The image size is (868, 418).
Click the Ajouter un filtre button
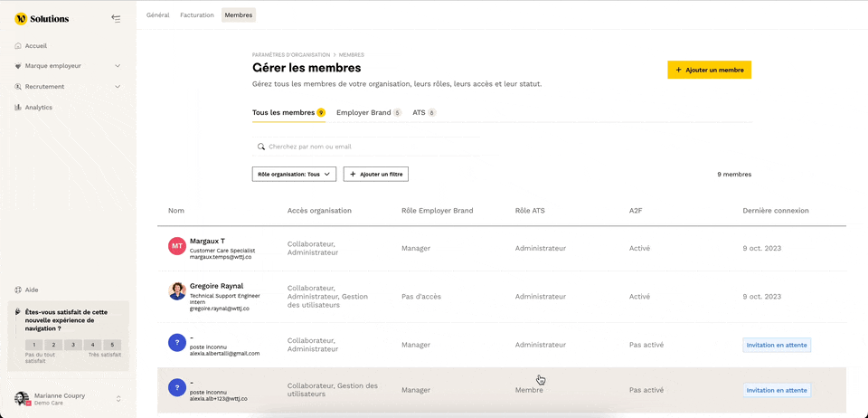coord(375,174)
